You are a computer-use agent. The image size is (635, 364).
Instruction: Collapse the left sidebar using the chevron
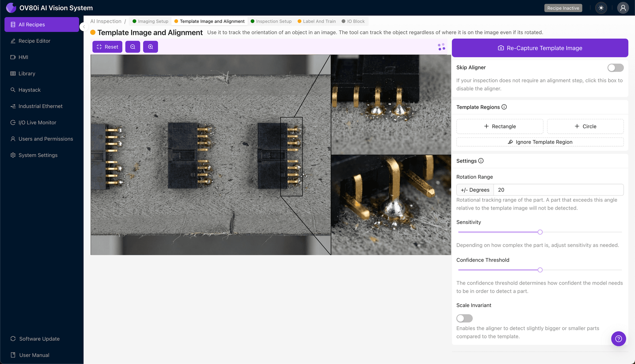(84, 27)
